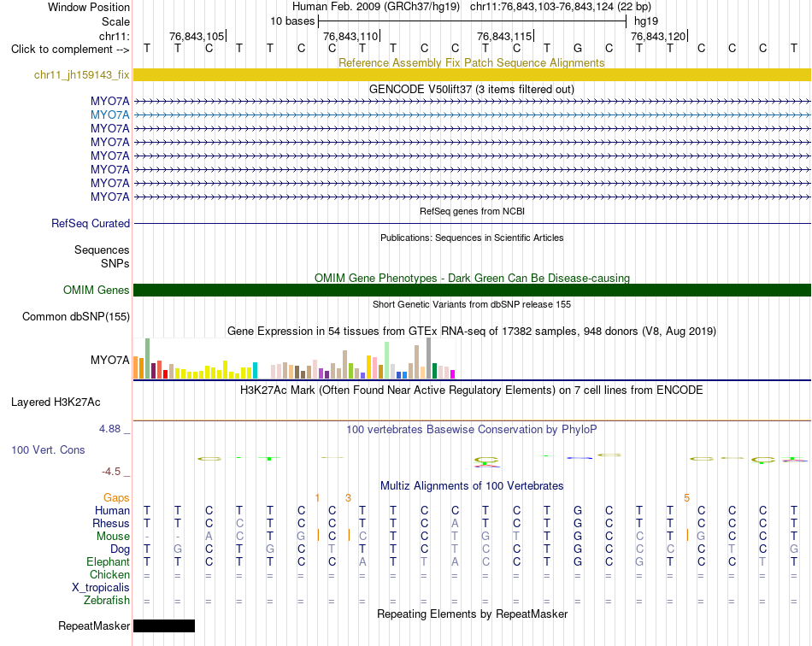Open OMIM Gene Phenotypes track title
The height and width of the screenshot is (646, 812).
(x=472, y=278)
